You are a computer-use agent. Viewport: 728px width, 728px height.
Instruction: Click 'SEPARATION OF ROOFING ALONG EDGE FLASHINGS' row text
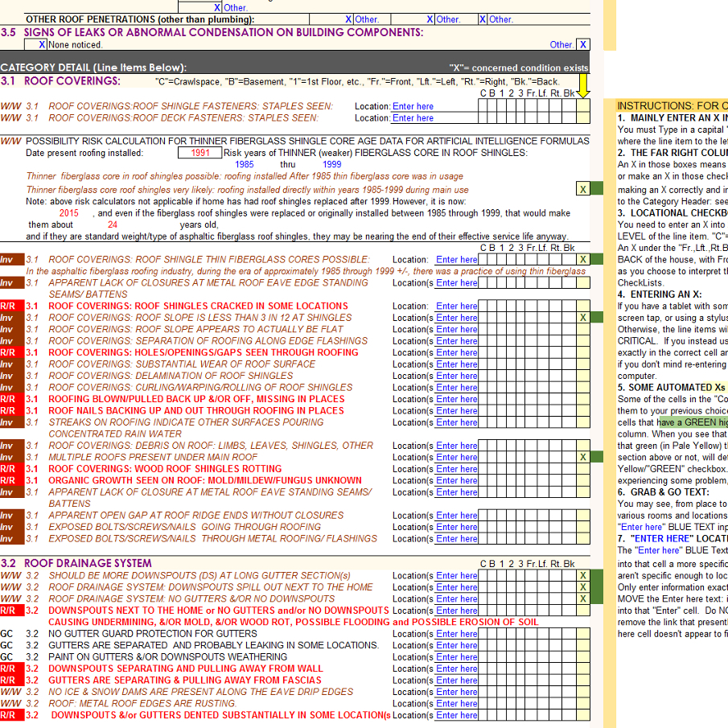[208, 341]
